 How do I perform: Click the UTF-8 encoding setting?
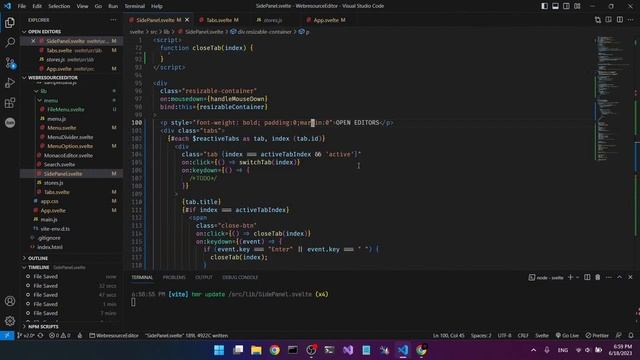point(504,336)
